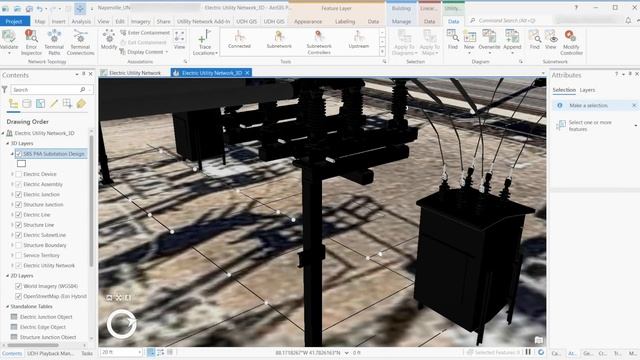Open the Map ribbon tab
640x360 pixels.
point(40,21)
